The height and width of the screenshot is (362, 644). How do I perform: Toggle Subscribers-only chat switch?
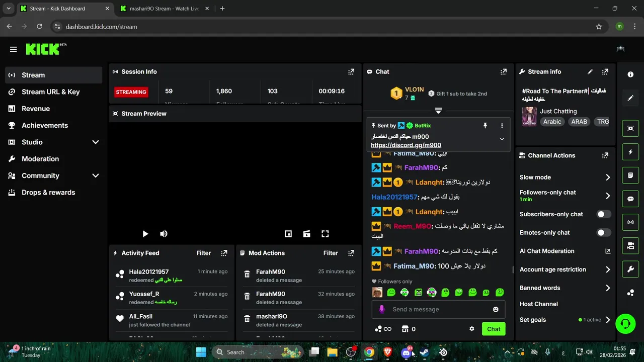pyautogui.click(x=604, y=214)
